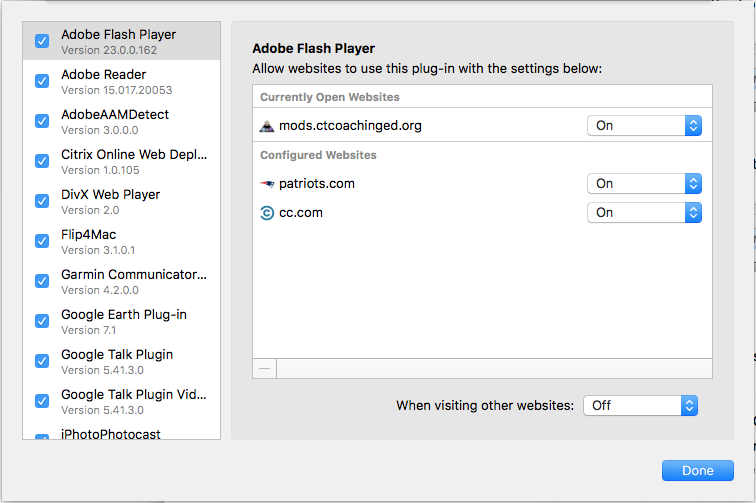Uncheck the Adobe Flash Player plug-in
This screenshot has width=756, height=503.
pos(42,41)
